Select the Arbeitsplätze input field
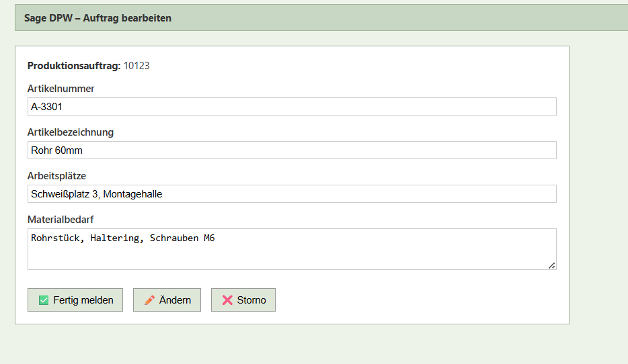Screen dimensions: 628x364 coord(292,194)
